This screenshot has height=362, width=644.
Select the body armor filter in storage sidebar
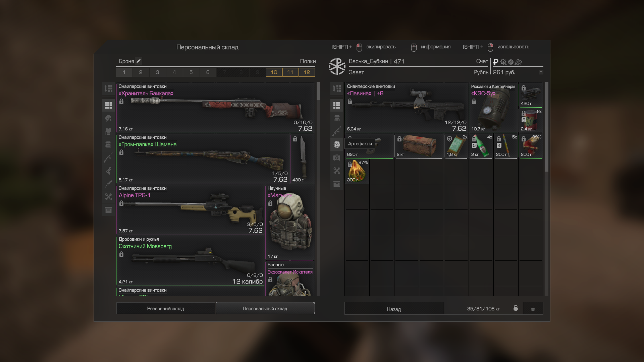[x=108, y=131]
